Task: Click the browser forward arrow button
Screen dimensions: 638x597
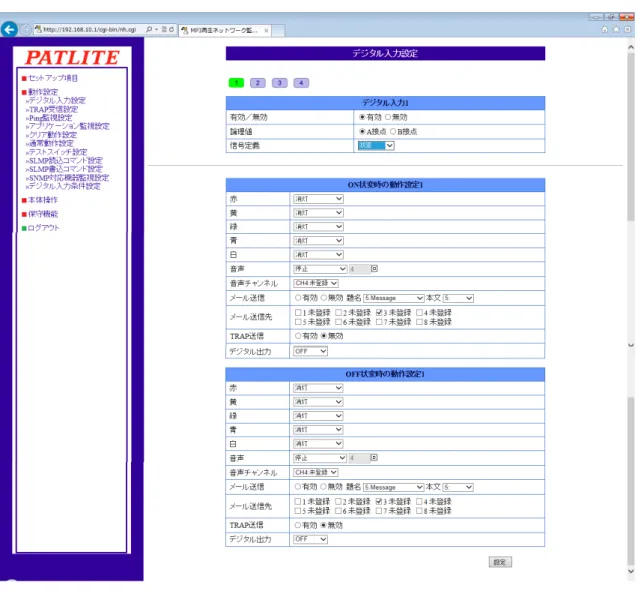Action: [25, 30]
